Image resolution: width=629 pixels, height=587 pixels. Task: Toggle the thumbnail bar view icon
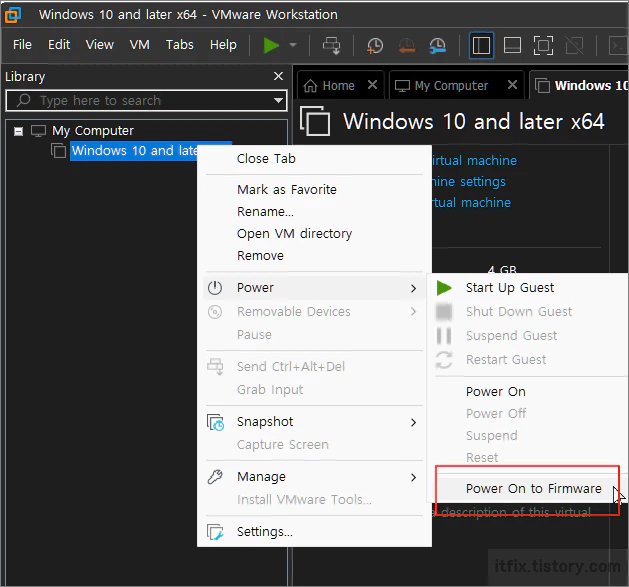(x=512, y=45)
